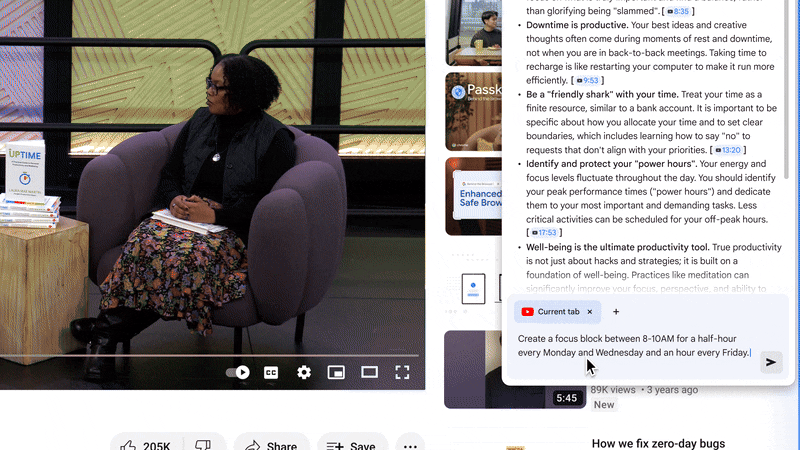
Task: Dislike the video
Action: pos(203,445)
